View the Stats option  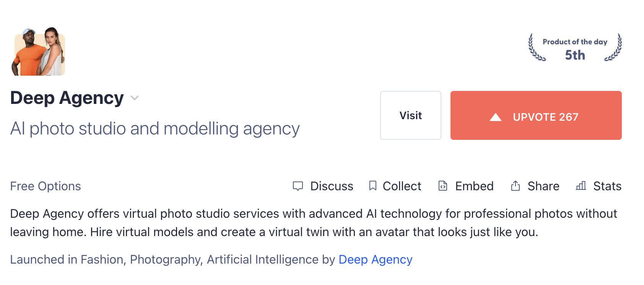coord(598,186)
